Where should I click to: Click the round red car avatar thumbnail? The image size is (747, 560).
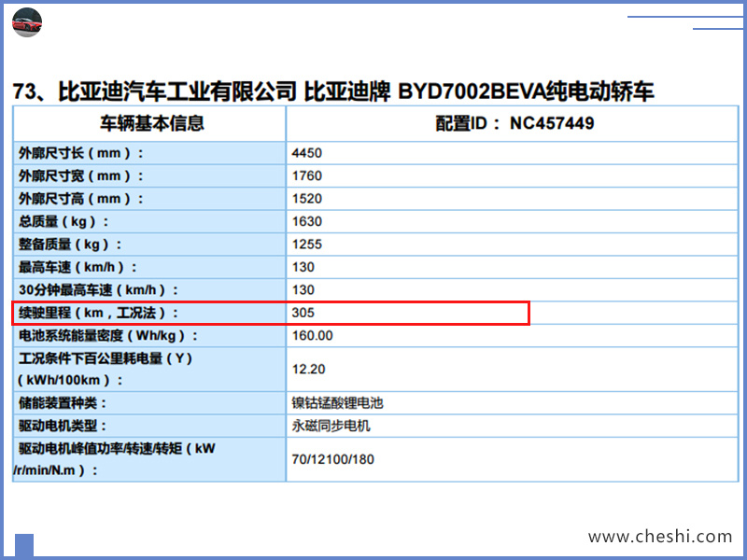click(27, 22)
